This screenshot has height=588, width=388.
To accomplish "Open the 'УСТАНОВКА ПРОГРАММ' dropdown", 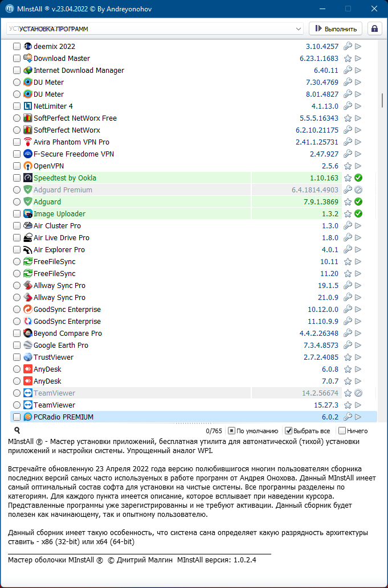I will point(155,29).
